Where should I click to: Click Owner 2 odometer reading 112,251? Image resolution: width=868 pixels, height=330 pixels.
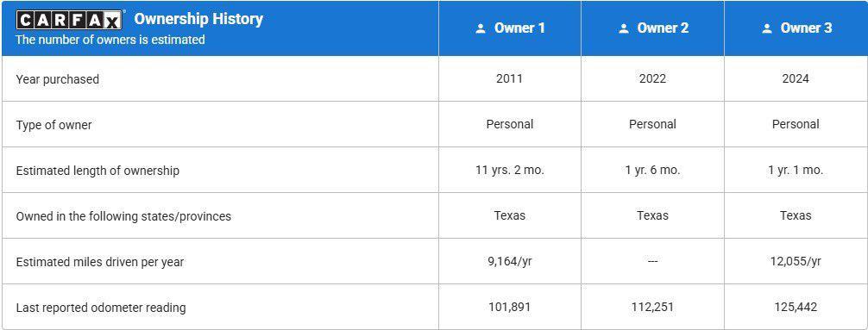point(652,307)
